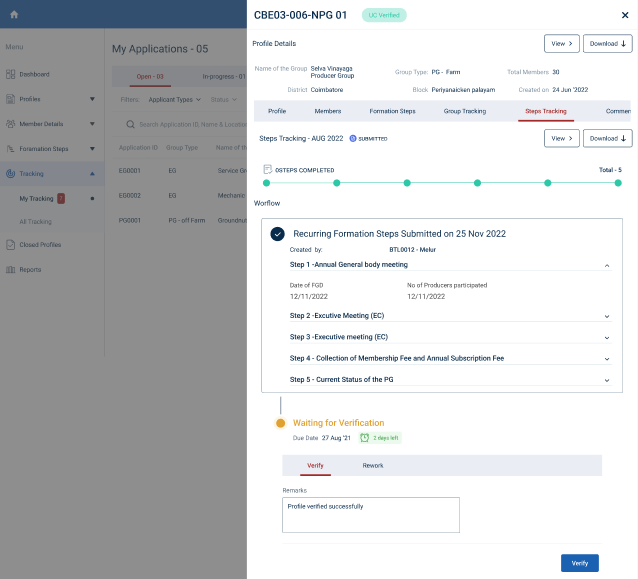The height and width of the screenshot is (579, 638).
Task: Expand Step 5 Current Status of the PG
Action: 606,380
